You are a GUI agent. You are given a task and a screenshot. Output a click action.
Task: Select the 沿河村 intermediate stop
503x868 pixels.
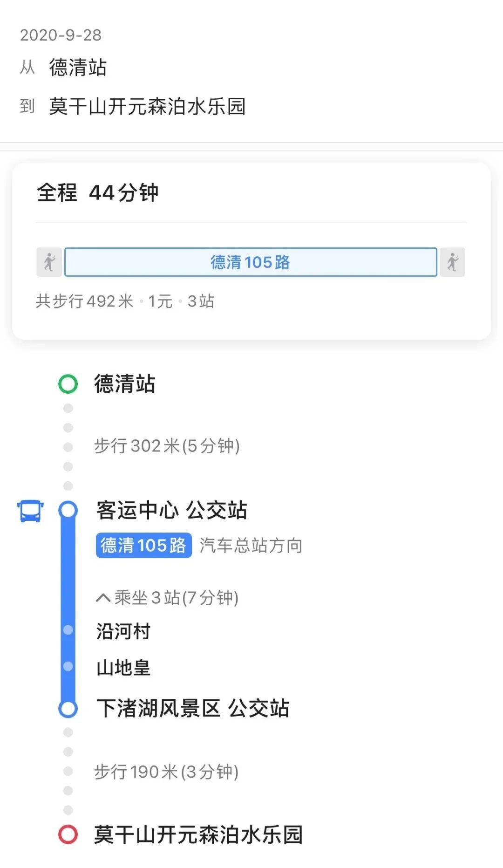123,631
